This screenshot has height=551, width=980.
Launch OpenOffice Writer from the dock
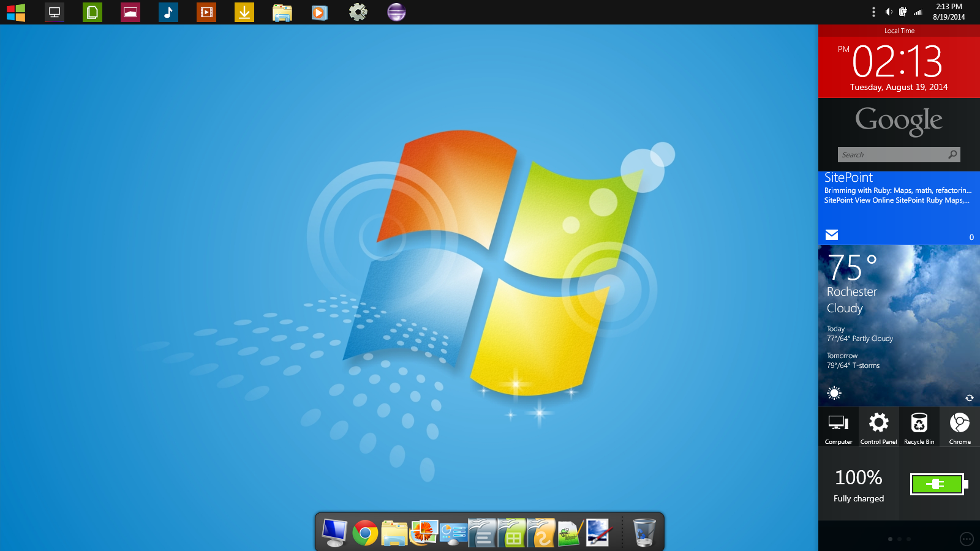483,532
